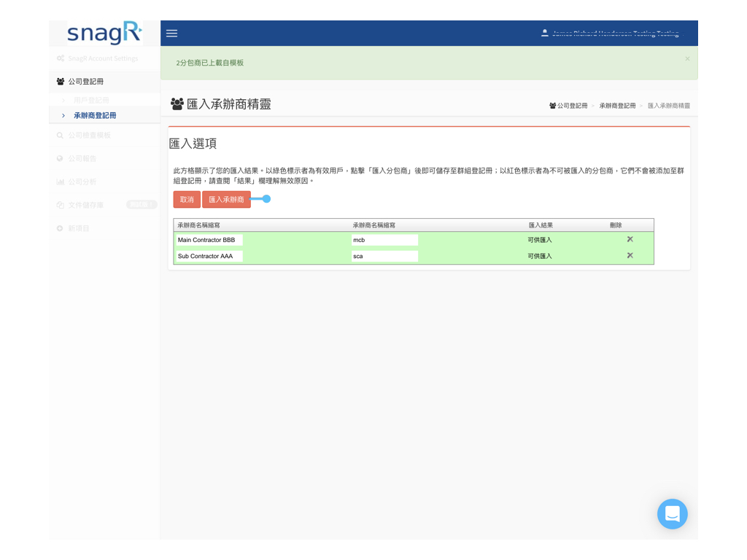Click the pie icon beside 公司報告

(x=60, y=158)
